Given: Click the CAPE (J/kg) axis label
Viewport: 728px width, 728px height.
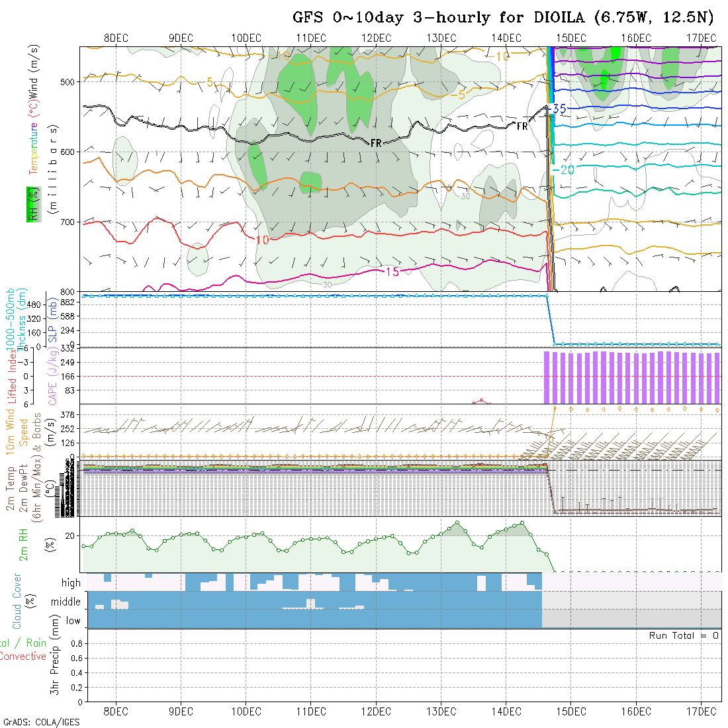Looking at the screenshot, I should point(52,376).
